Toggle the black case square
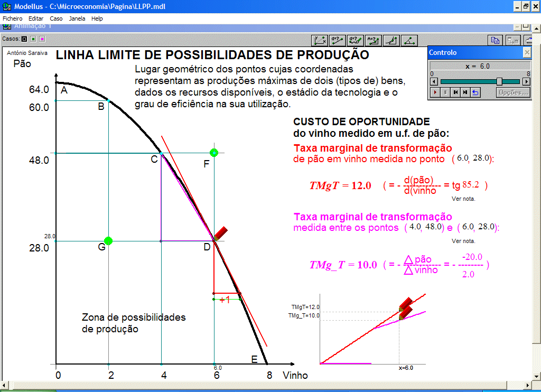Image resolution: width=541 pixels, height=392 pixels. pyautogui.click(x=24, y=39)
